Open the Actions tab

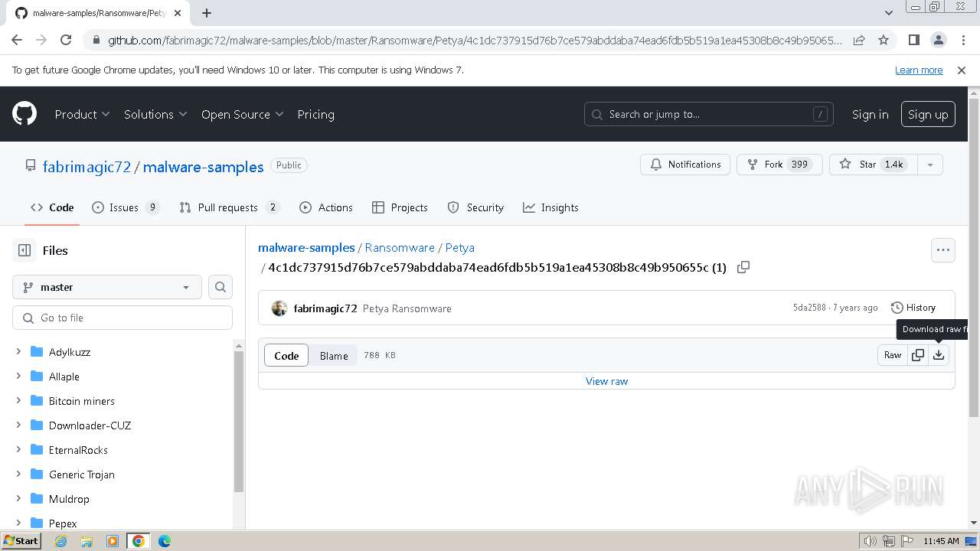[326, 207]
